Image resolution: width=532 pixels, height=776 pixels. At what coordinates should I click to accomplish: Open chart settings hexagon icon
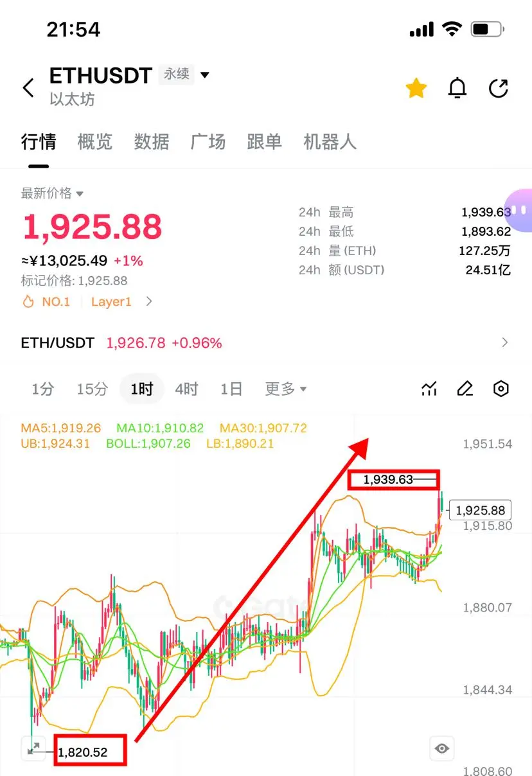pyautogui.click(x=501, y=389)
